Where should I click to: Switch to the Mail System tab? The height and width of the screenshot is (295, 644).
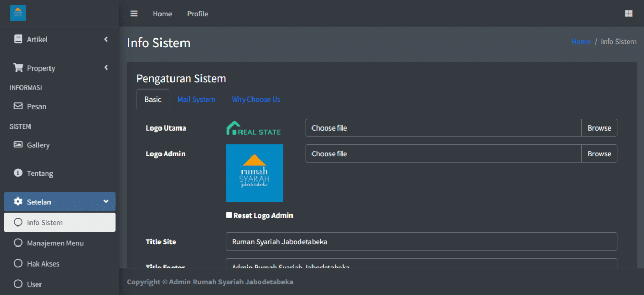(x=196, y=99)
